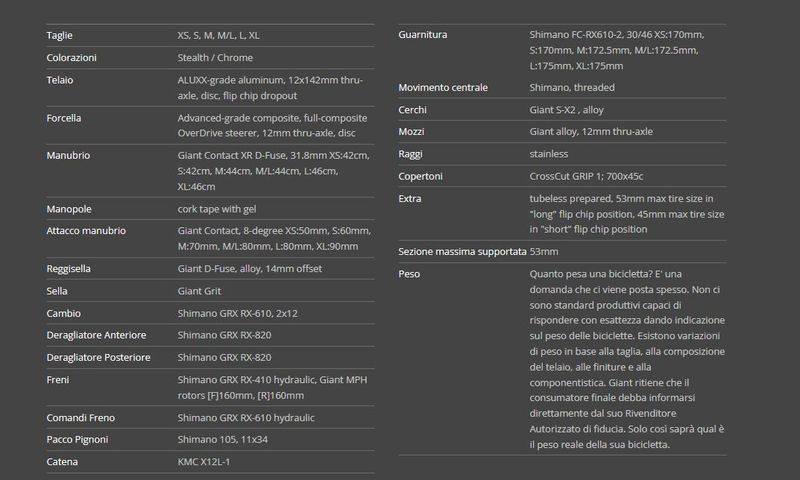
Task: Click 'cork tape with gel' value
Action: [x=217, y=209]
